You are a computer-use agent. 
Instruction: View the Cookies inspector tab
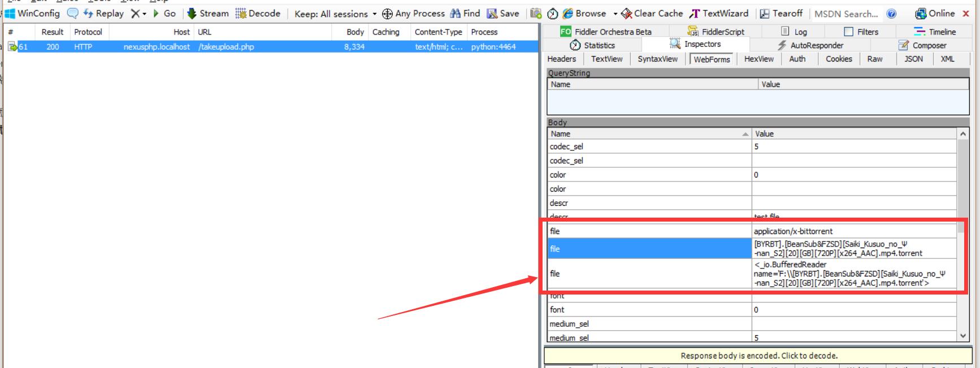(x=838, y=59)
